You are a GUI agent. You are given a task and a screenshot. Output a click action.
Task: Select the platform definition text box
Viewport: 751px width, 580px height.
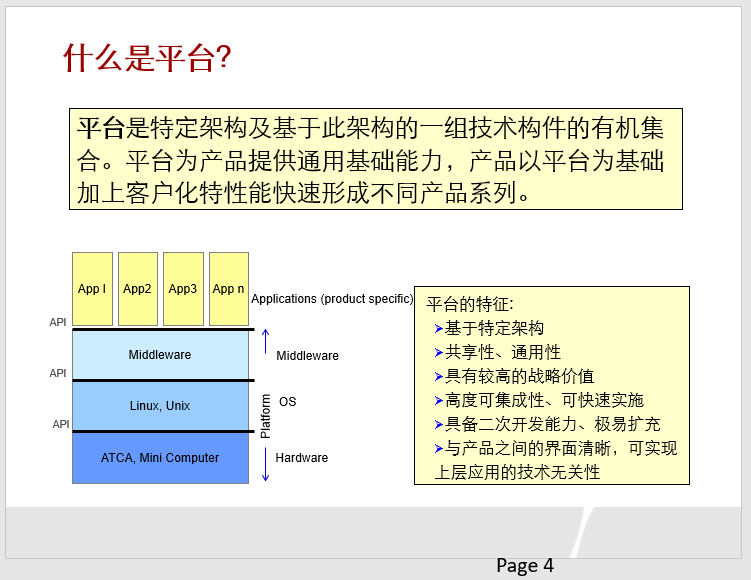click(x=376, y=159)
